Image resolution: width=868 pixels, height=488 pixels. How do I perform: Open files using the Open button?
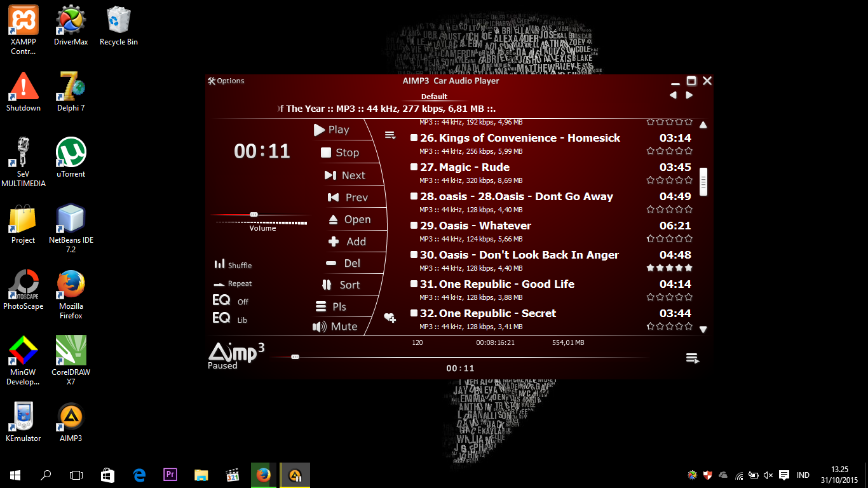[x=349, y=219]
